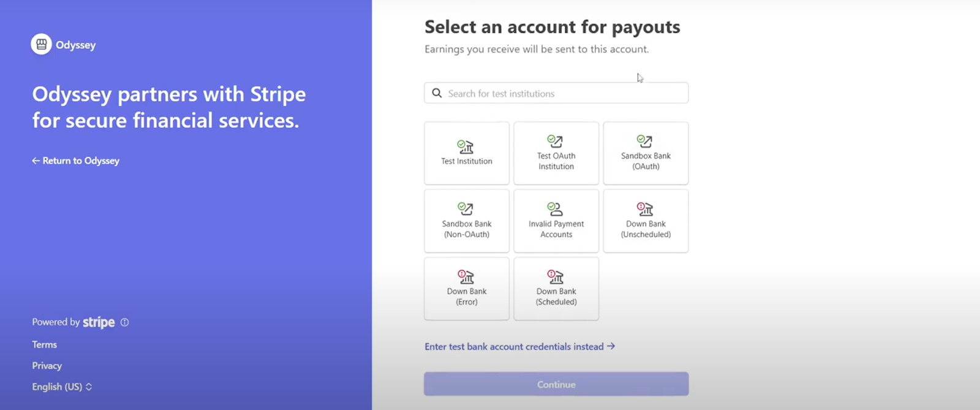
Task: Open the Privacy link
Action: point(47,365)
